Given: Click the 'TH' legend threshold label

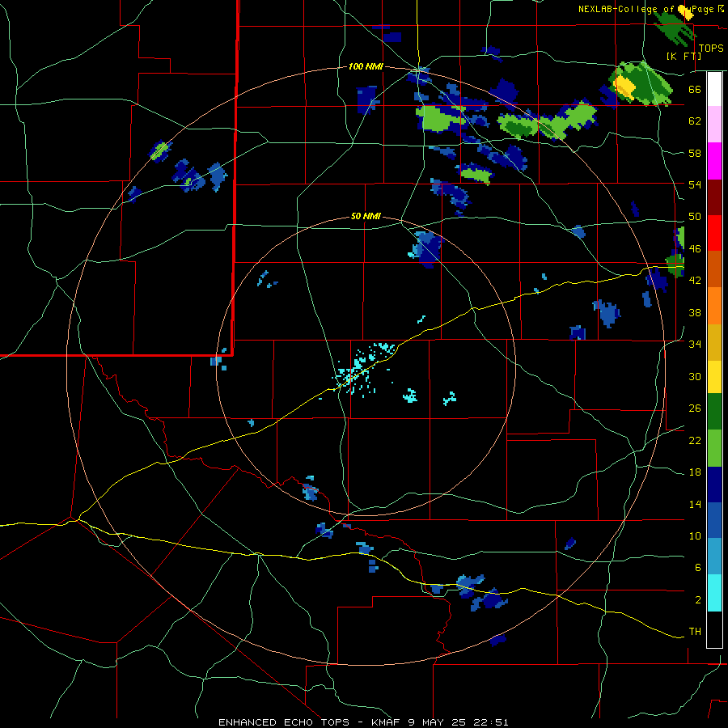Looking at the screenshot, I should point(695,632).
